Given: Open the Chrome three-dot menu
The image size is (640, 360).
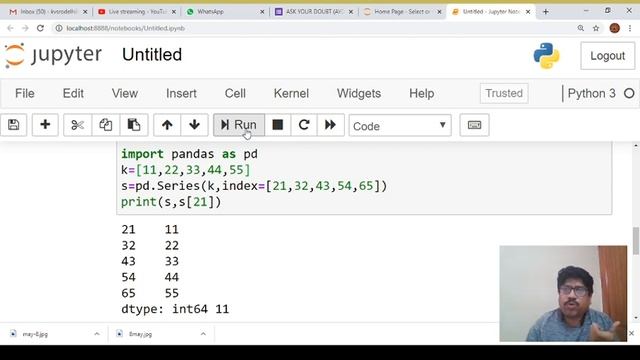Looking at the screenshot, I should [x=630, y=28].
